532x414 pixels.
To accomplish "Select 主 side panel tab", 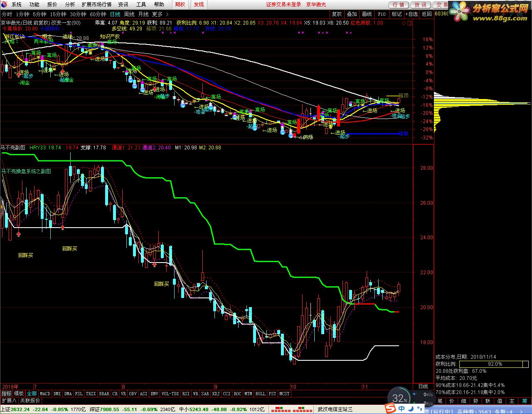I will pyautogui.click(x=512, y=401).
